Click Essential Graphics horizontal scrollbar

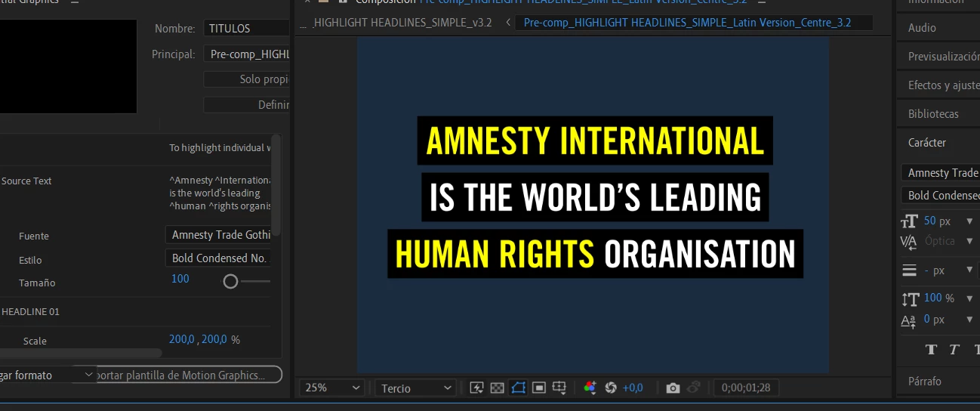tap(81, 353)
